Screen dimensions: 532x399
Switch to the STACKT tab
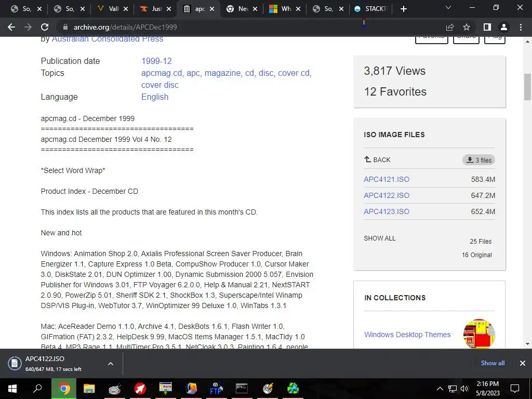371,9
